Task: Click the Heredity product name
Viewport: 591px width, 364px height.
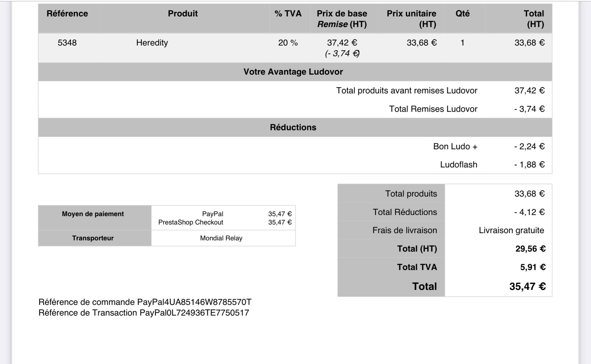Action: coord(152,43)
